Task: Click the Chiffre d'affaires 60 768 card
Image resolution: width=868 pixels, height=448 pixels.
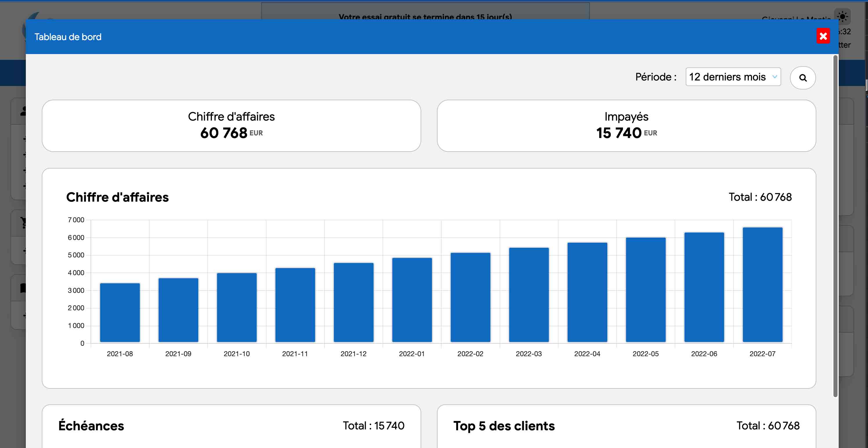Action: pos(231,126)
